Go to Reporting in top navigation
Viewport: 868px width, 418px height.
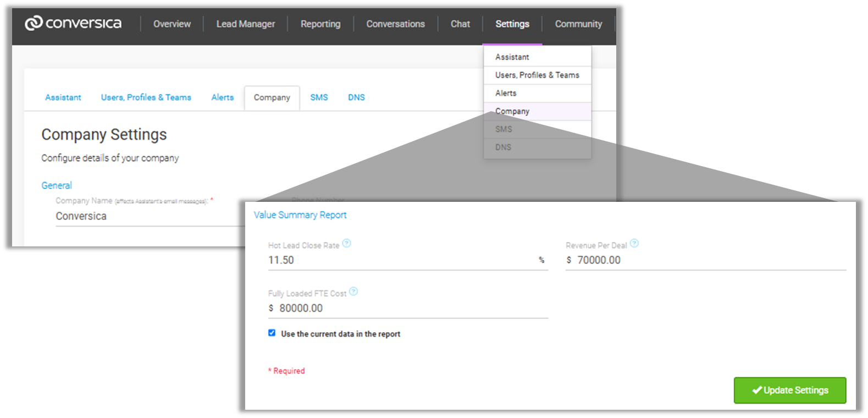320,24
